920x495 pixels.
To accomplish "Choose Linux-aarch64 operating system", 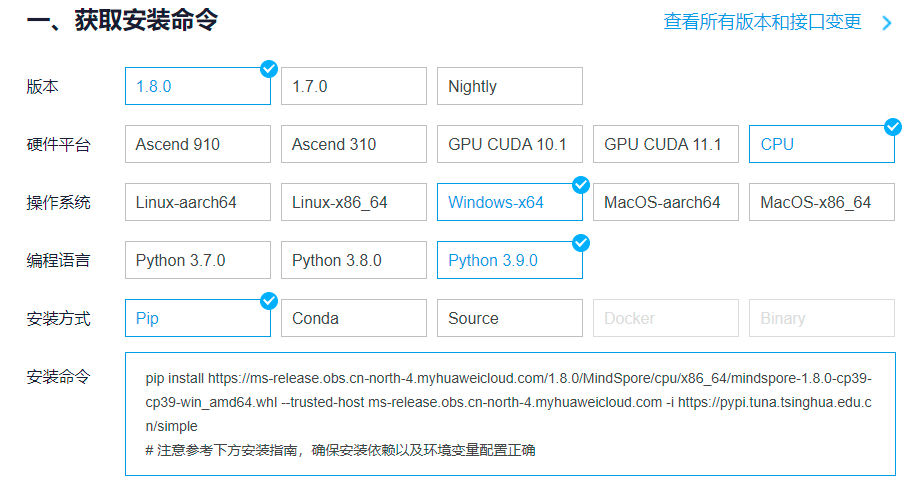I will click(197, 202).
